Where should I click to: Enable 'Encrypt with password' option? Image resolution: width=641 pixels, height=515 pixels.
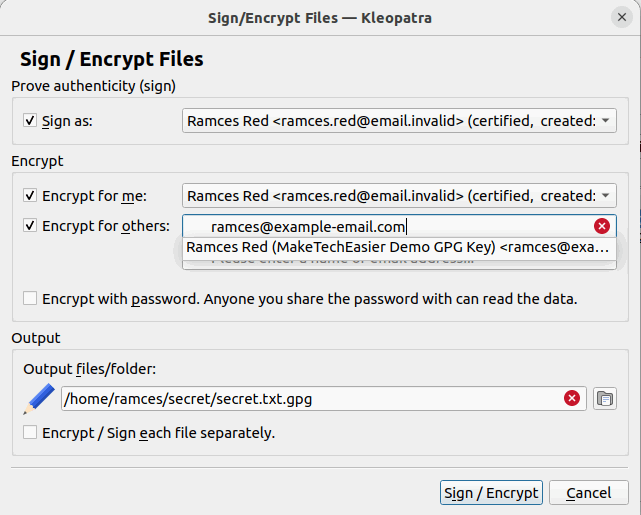[x=30, y=298]
